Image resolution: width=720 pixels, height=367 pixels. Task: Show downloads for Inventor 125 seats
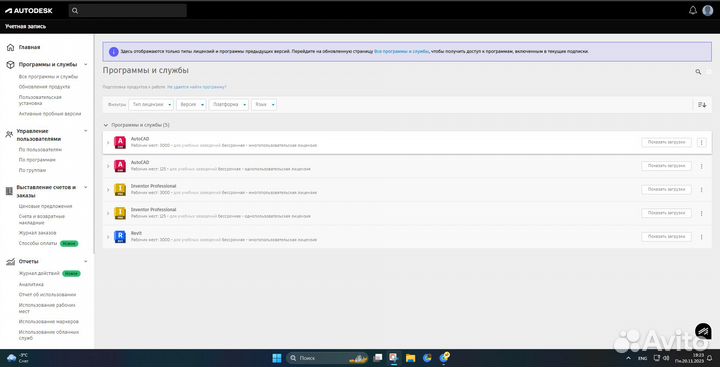pyautogui.click(x=666, y=213)
